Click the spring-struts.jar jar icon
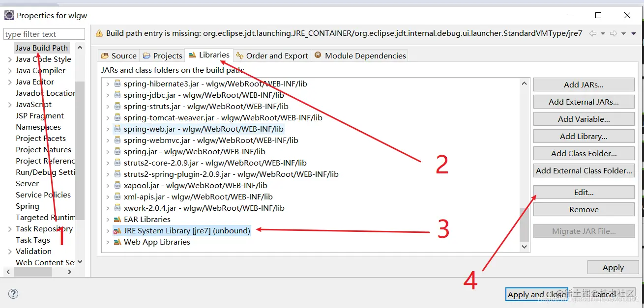This screenshot has width=644, height=308. [117, 106]
